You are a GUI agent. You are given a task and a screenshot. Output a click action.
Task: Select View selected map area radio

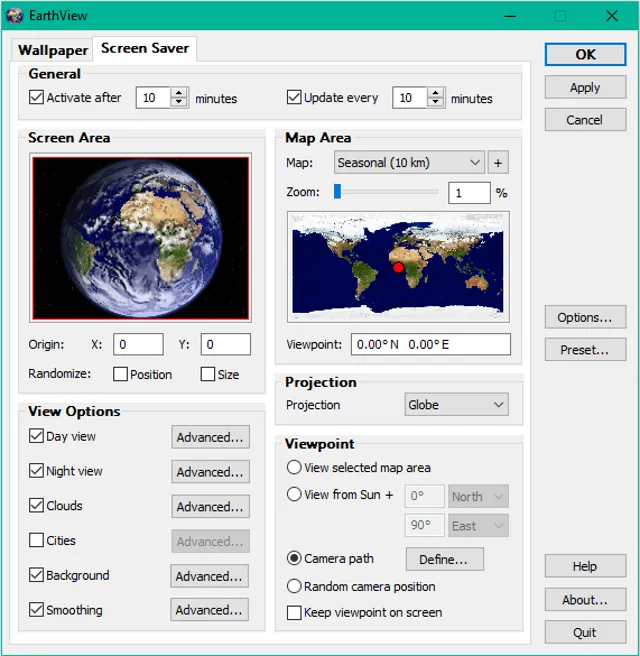(294, 467)
